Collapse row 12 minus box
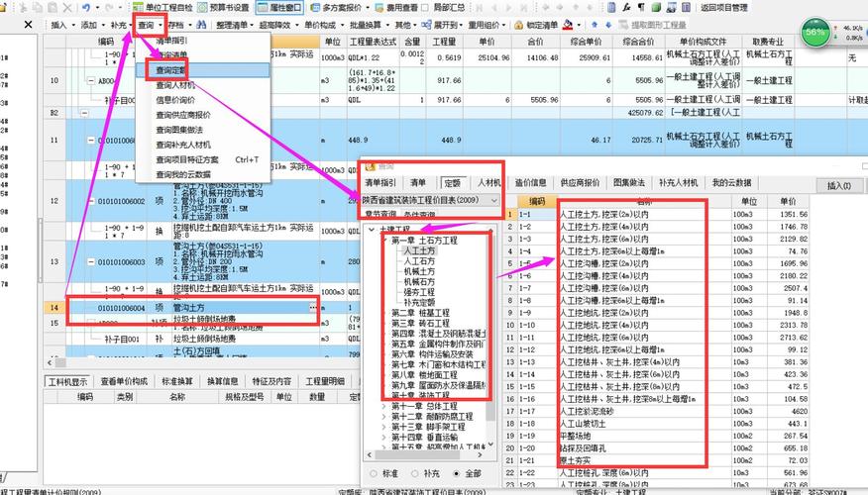 pos(91,201)
